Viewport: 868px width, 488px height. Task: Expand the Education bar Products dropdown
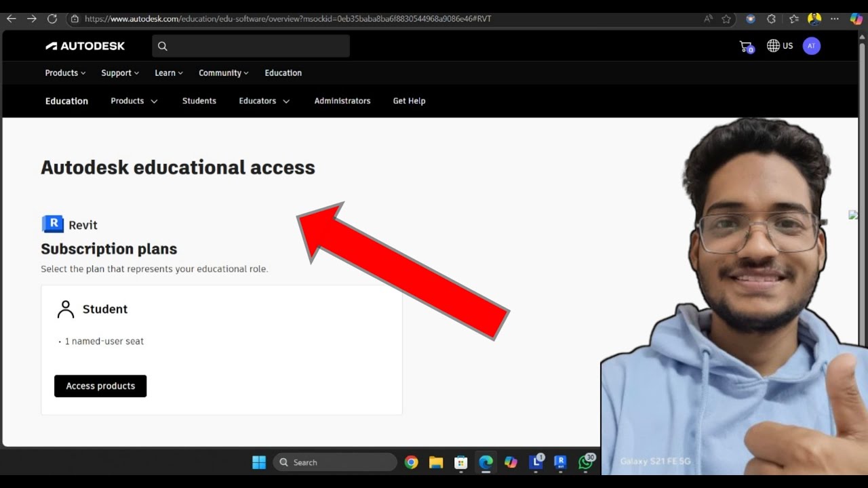[134, 101]
